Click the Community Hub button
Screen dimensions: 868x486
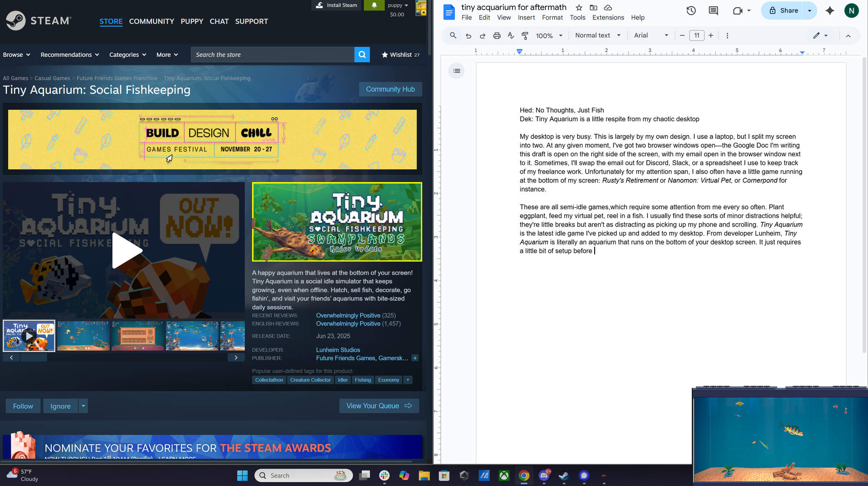[x=390, y=89]
